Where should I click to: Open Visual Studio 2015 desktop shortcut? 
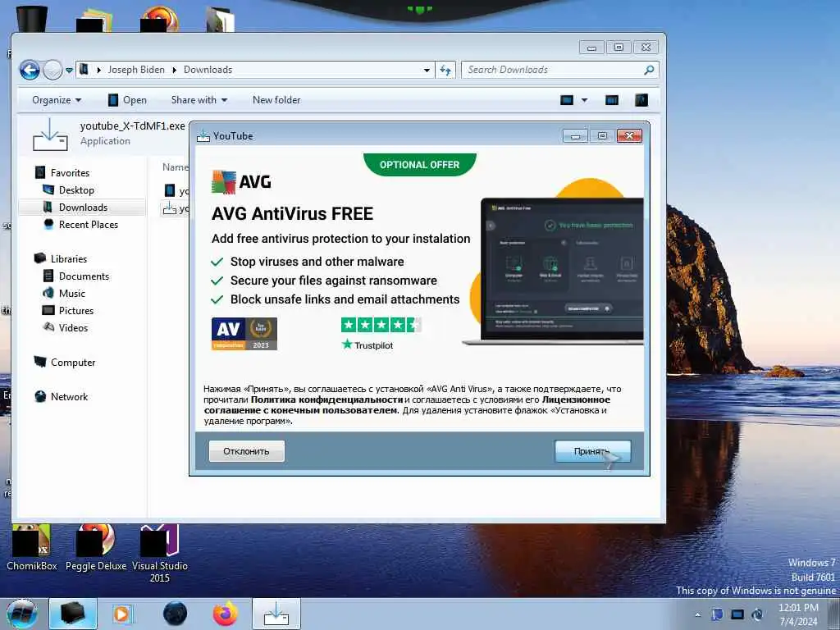[160, 554]
